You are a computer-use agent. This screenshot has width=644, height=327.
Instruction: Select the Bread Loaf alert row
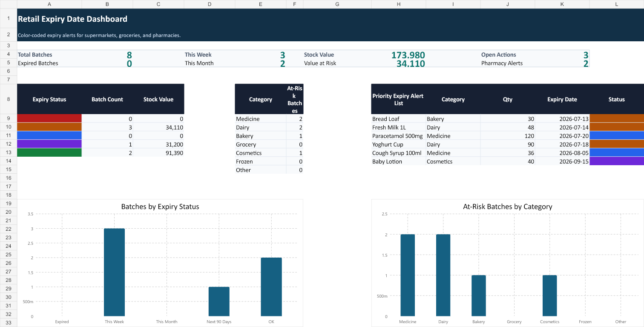point(508,119)
